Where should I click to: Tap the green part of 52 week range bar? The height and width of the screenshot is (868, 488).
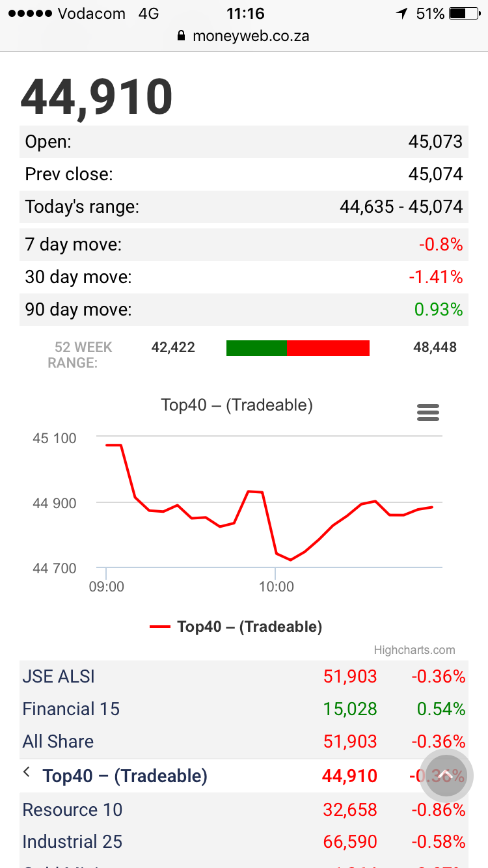point(256,347)
